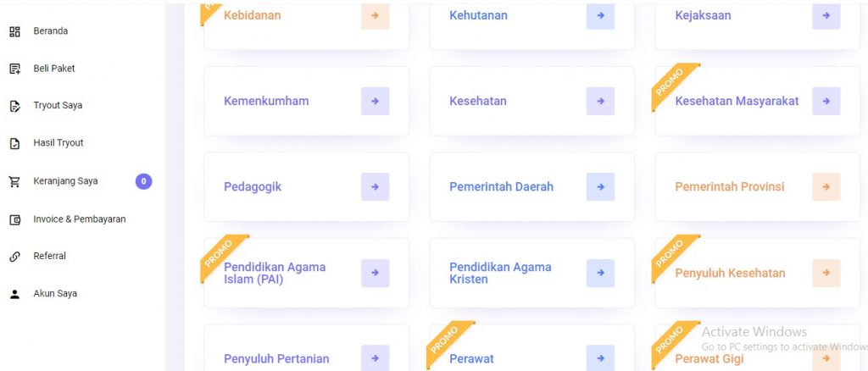The width and height of the screenshot is (868, 371).
Task: Open Pedagogik with its arrow button
Action: [x=375, y=186]
